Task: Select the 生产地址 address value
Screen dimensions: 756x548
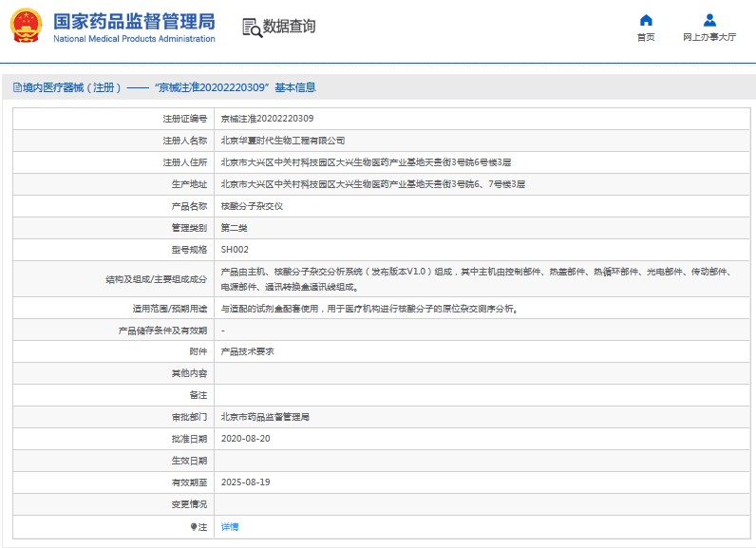Action: [x=372, y=184]
